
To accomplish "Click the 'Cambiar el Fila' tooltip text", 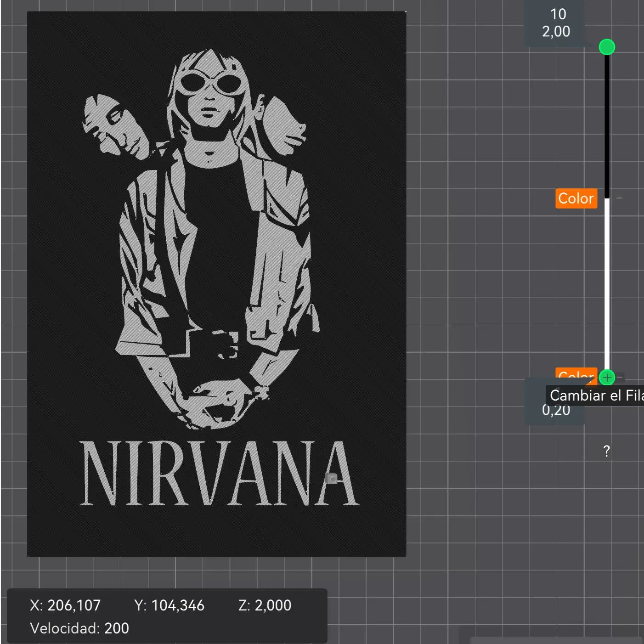I will pyautogui.click(x=597, y=395).
